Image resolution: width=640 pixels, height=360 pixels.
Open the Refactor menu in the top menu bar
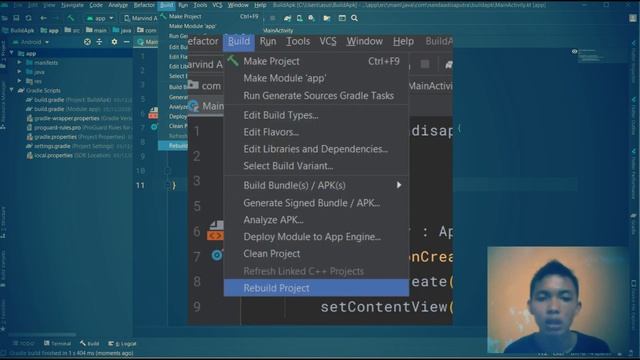(x=144, y=5)
